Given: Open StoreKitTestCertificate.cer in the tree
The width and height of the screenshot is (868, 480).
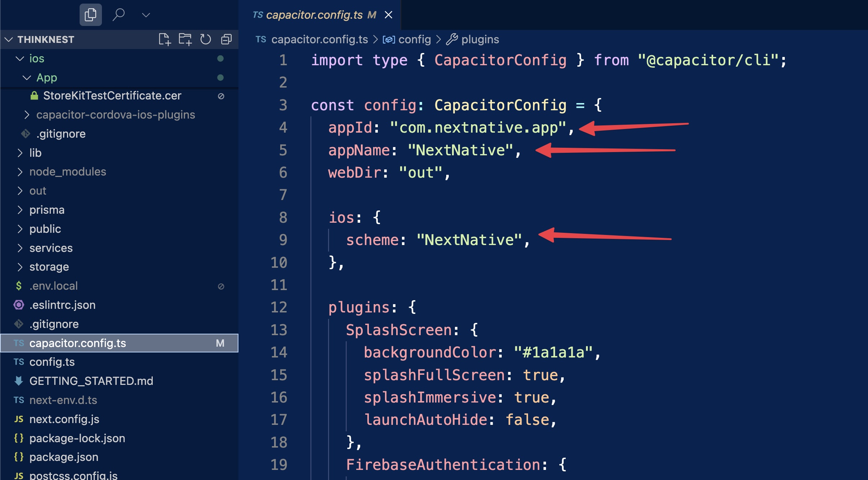Looking at the screenshot, I should click(112, 95).
